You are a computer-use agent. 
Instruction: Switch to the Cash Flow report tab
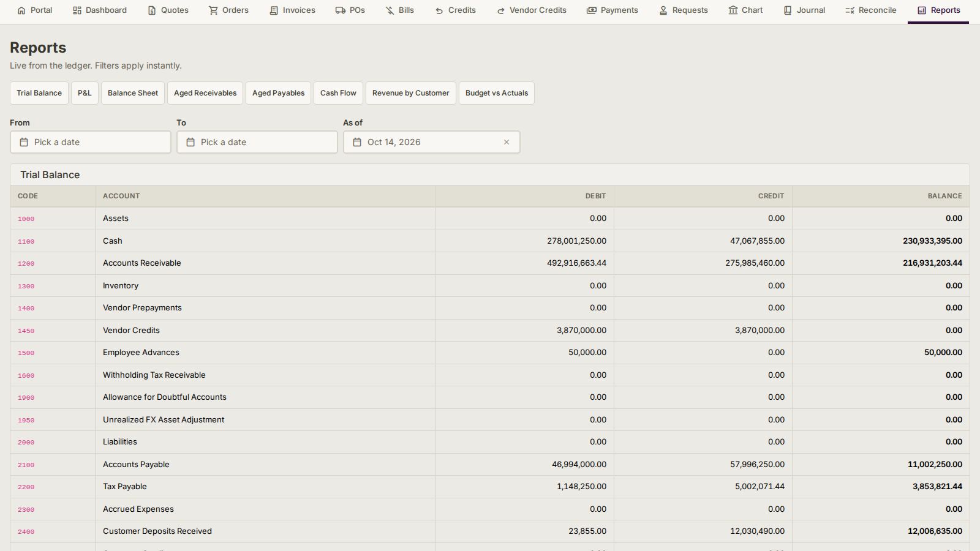[338, 93]
